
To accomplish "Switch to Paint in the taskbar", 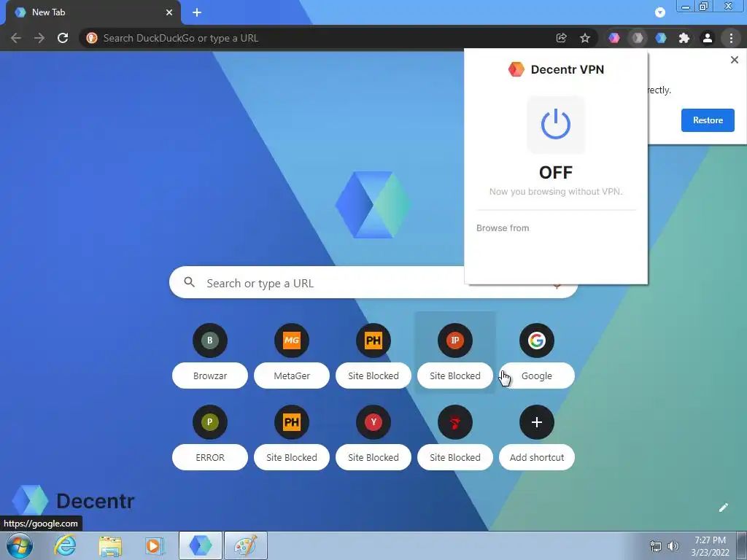I will 245,545.
